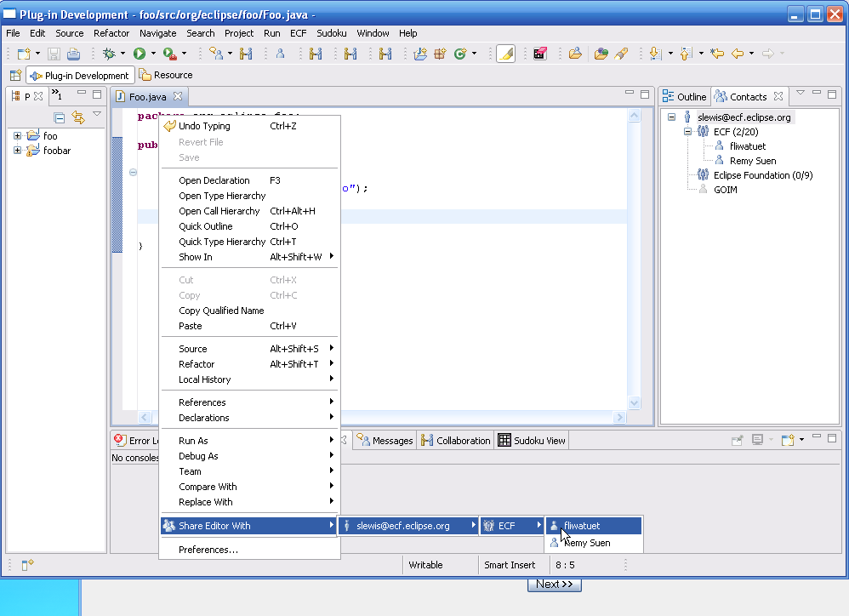Switch to the Messages tab
Screen dimensions: 849x616
385,441
